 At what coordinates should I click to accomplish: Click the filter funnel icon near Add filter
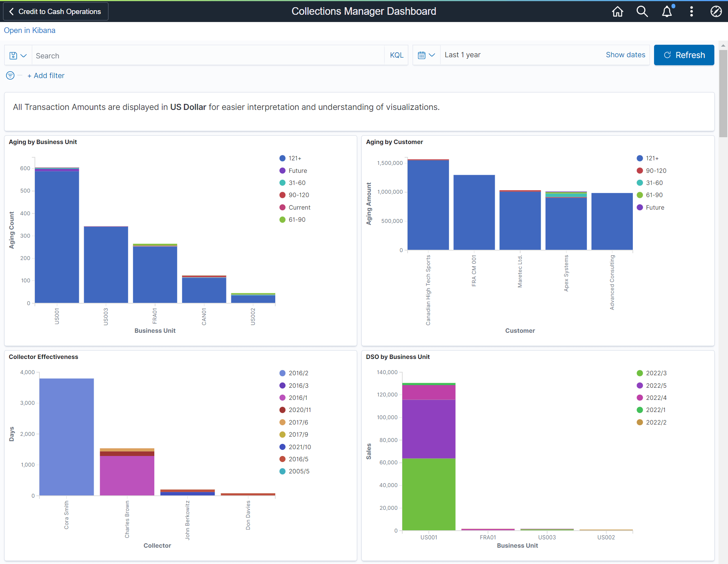[10, 75]
